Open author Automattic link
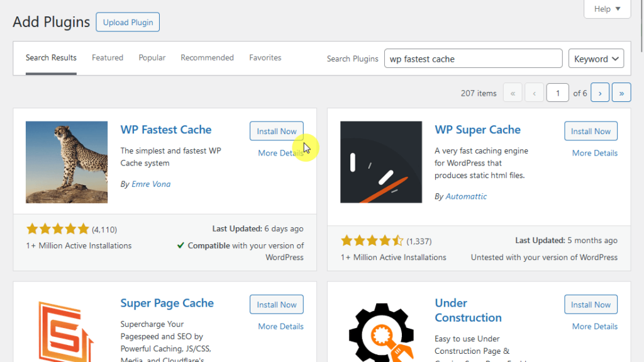 pyautogui.click(x=466, y=196)
